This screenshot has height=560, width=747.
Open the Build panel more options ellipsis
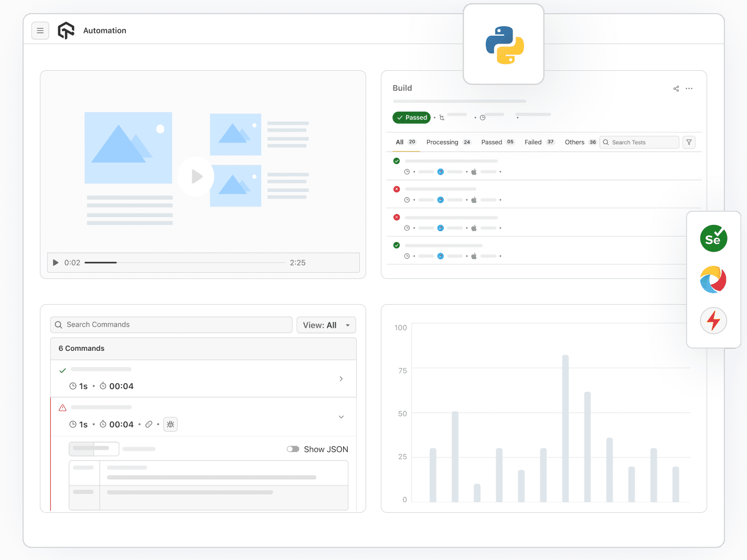point(689,89)
